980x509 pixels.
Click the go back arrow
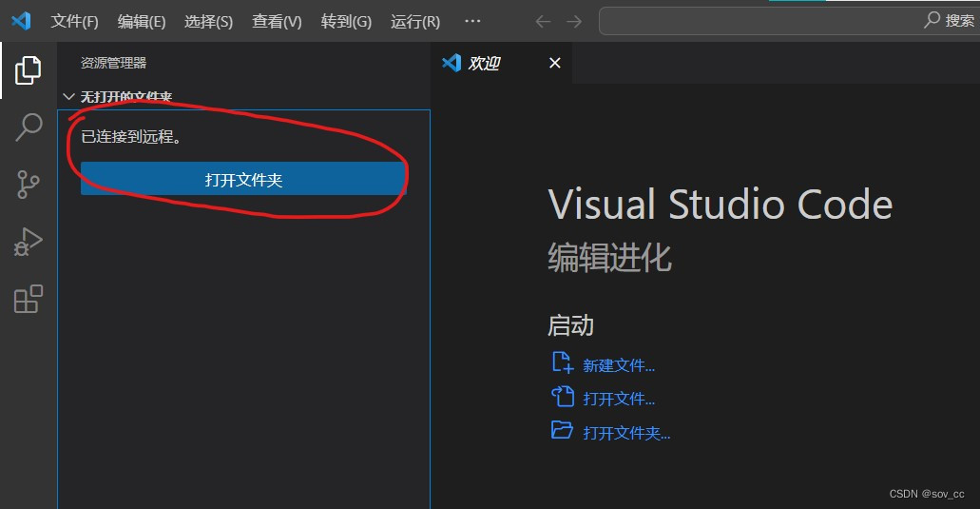coord(543,22)
